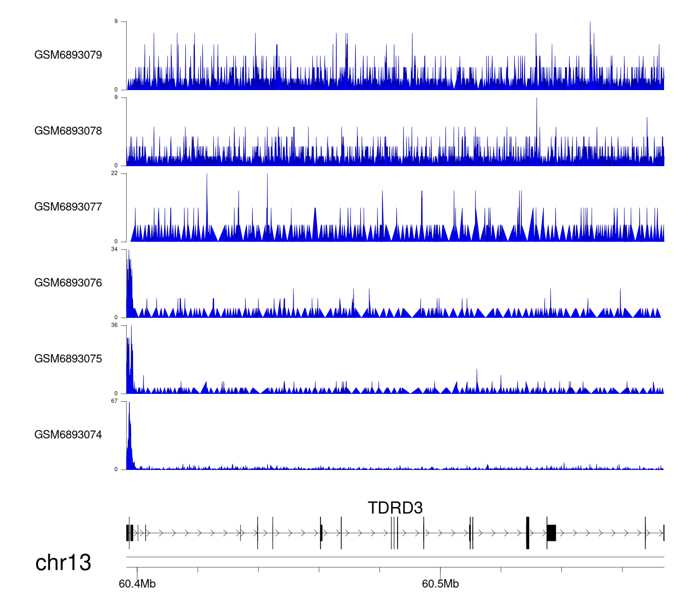Click the y-axis maximum value 34
The width and height of the screenshot is (700, 616).
tap(114, 249)
